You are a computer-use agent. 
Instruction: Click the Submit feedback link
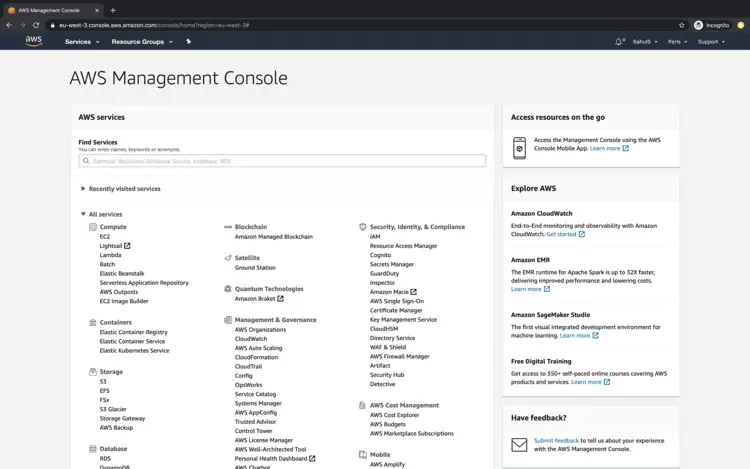coord(556,440)
